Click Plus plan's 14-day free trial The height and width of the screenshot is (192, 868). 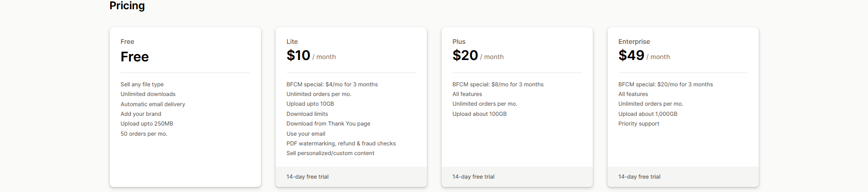tap(473, 177)
